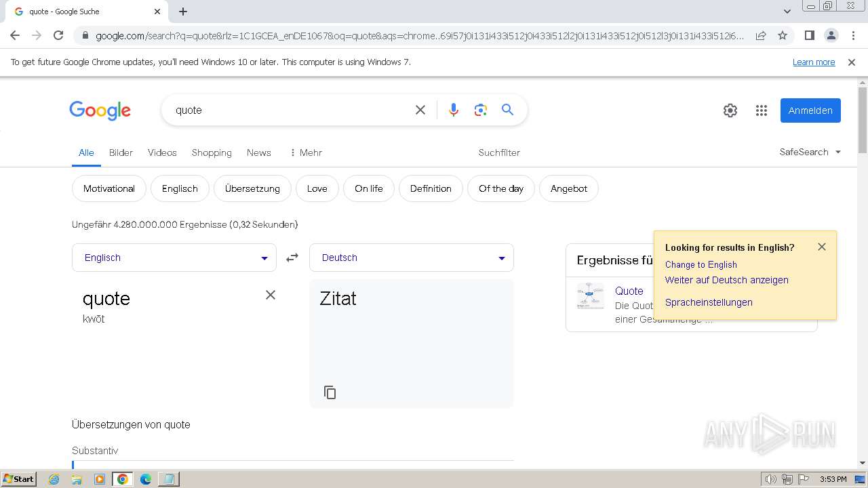Go to Google homepage via logo
The image size is (868, 488).
pyautogui.click(x=100, y=110)
